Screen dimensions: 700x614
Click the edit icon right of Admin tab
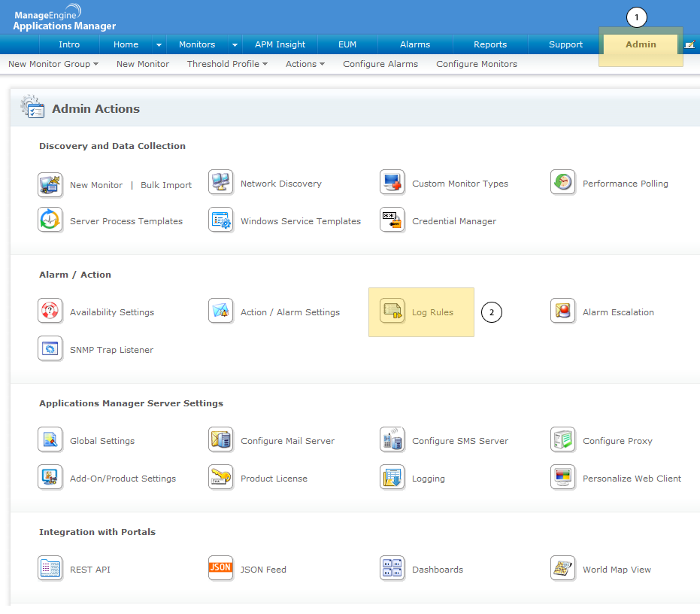tap(689, 44)
